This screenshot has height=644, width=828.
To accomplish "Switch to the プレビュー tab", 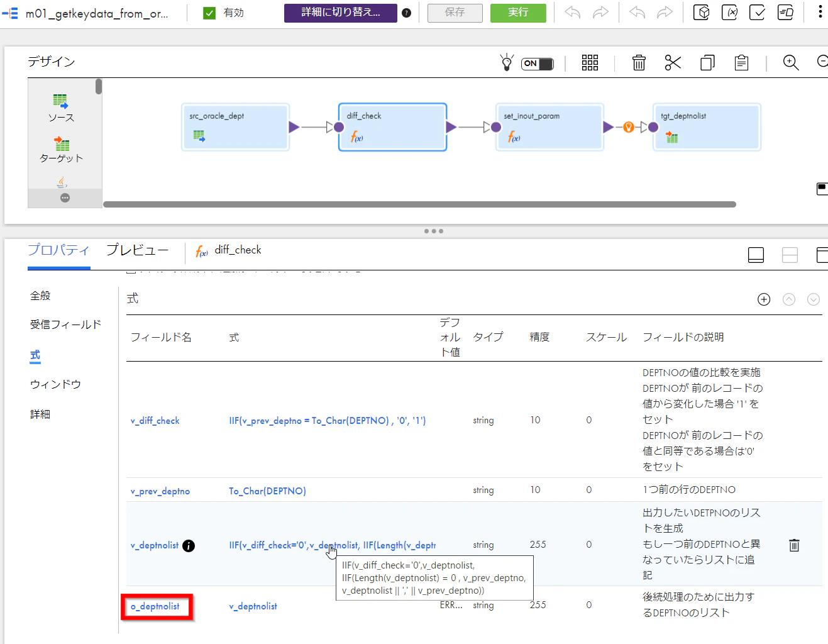I will pyautogui.click(x=137, y=250).
